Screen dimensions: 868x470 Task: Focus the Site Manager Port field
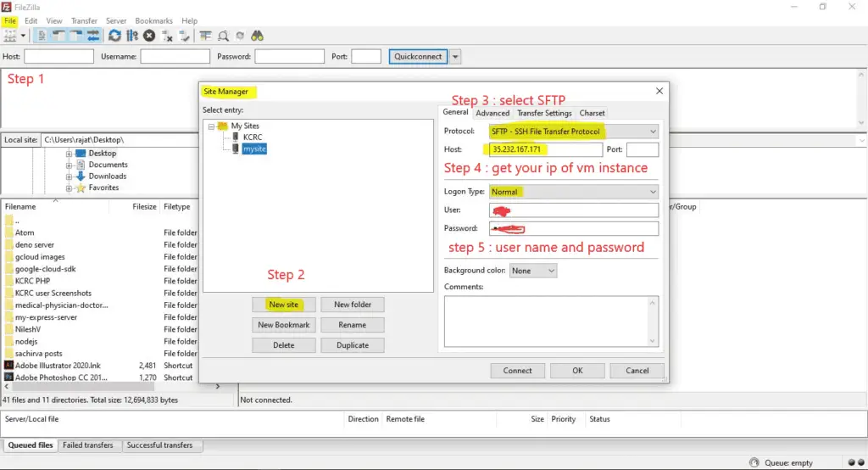(x=643, y=149)
